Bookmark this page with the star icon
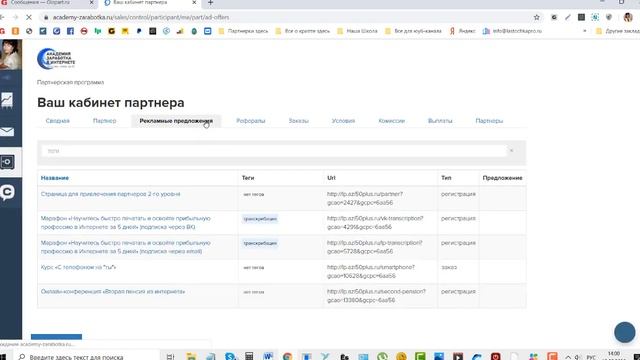Image resolution: width=640 pixels, height=360 pixels. 536,17
